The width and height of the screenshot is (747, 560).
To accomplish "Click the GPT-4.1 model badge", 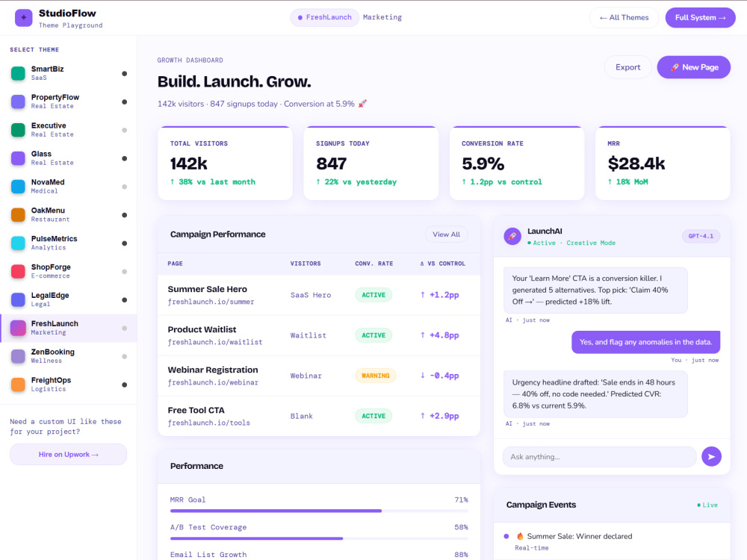I will (701, 236).
